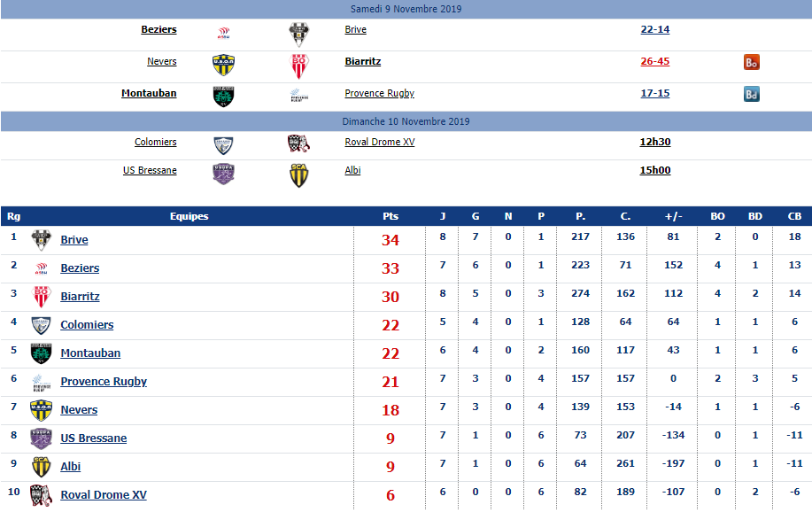The image size is (812, 512).
Task: Click the Pts column header
Action: coord(390,216)
